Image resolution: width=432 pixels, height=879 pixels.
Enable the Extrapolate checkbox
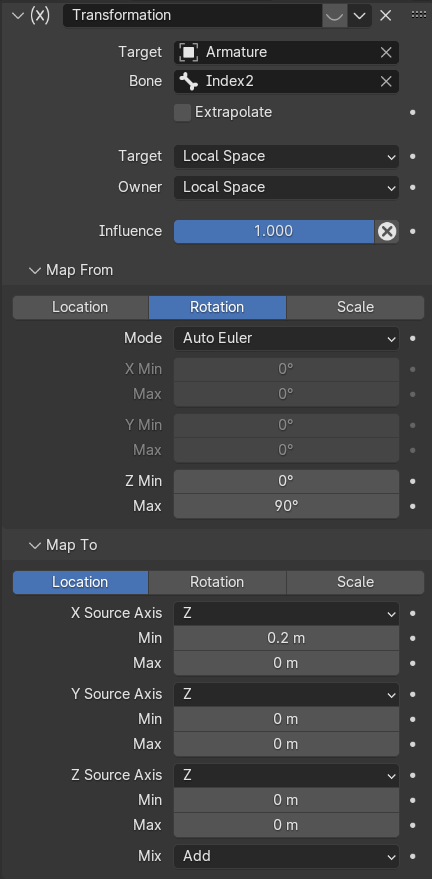[x=182, y=112]
